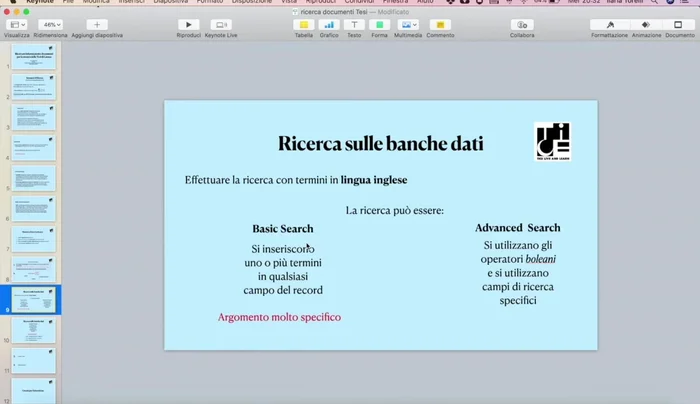This screenshot has width=700, height=404.
Task: Insert a table with the Tabella tool
Action: (304, 25)
